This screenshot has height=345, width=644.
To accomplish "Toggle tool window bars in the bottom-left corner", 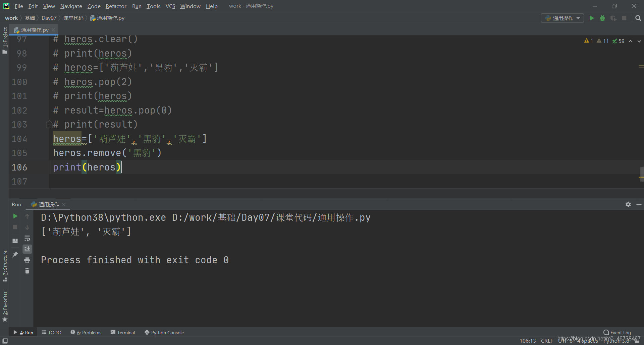I will pos(5,341).
